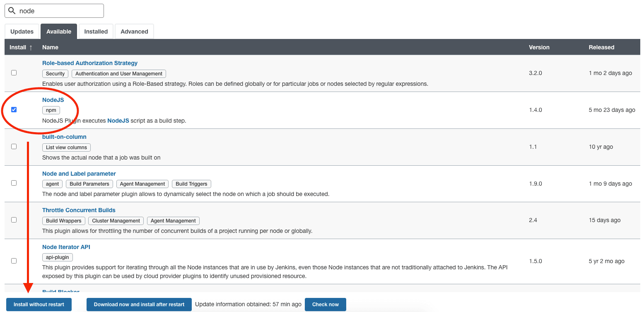This screenshot has height=312, width=644.
Task: Click built-on-column version 1.1 cell
Action: pyautogui.click(x=533, y=147)
